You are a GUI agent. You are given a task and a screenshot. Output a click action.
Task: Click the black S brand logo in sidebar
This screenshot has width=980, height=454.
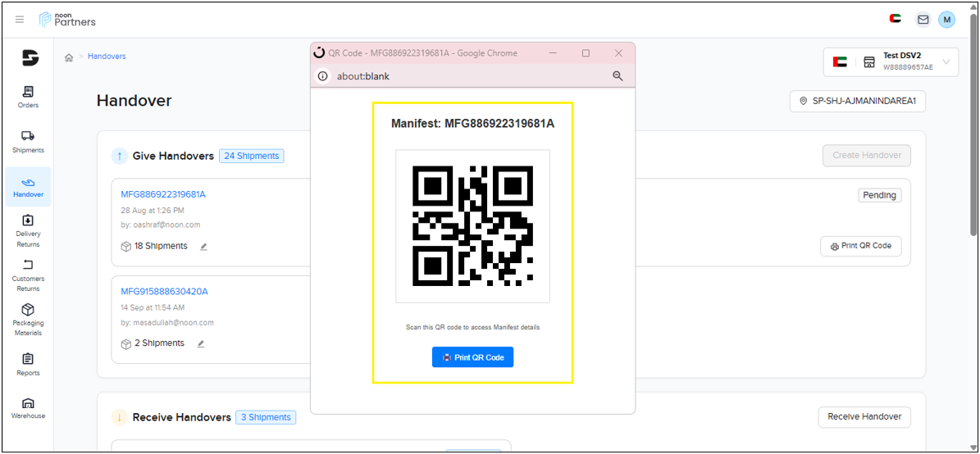click(x=30, y=58)
